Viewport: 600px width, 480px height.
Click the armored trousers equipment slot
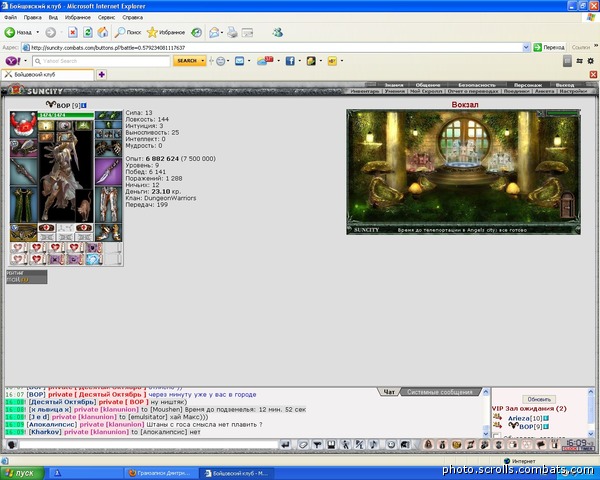pyautogui.click(x=108, y=204)
